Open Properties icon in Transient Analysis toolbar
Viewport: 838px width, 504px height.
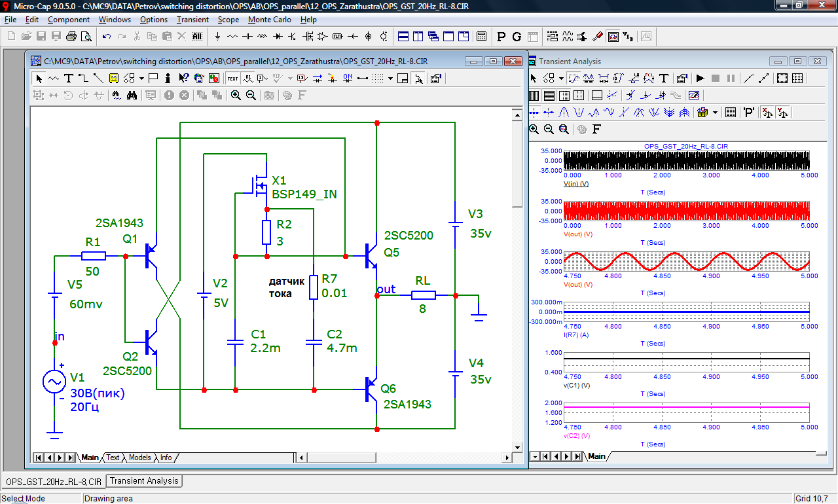click(682, 79)
